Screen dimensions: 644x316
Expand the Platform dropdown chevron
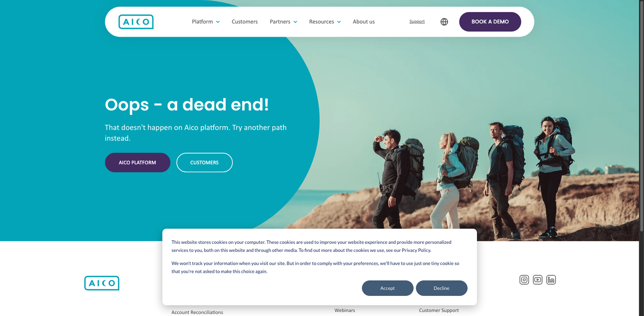pyautogui.click(x=218, y=22)
